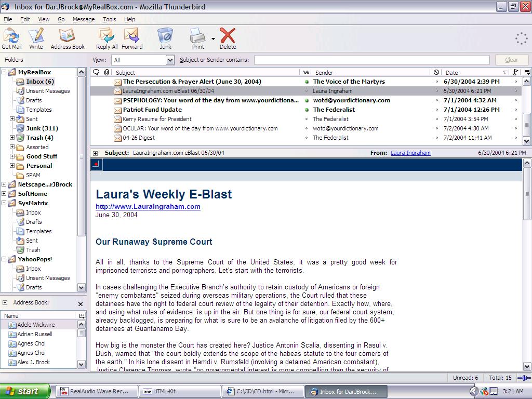Open the Edit menu
Image resolution: width=532 pixels, height=399 pixels.
click(x=25, y=19)
